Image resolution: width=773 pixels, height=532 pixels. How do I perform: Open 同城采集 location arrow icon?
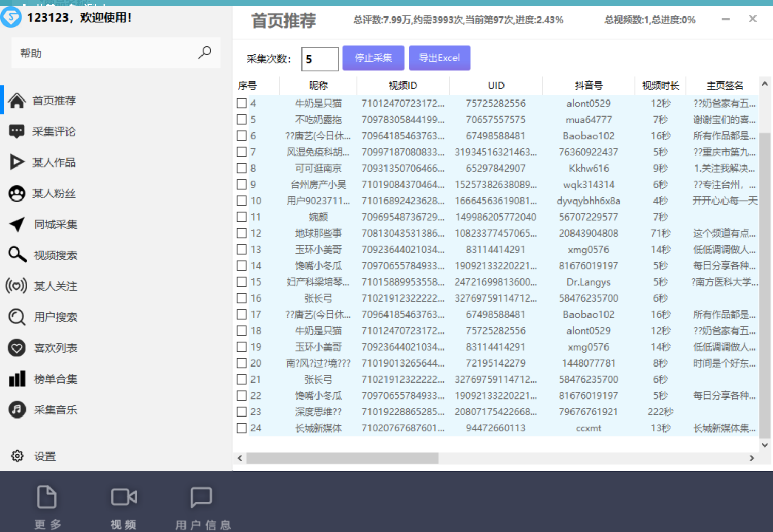pos(17,224)
